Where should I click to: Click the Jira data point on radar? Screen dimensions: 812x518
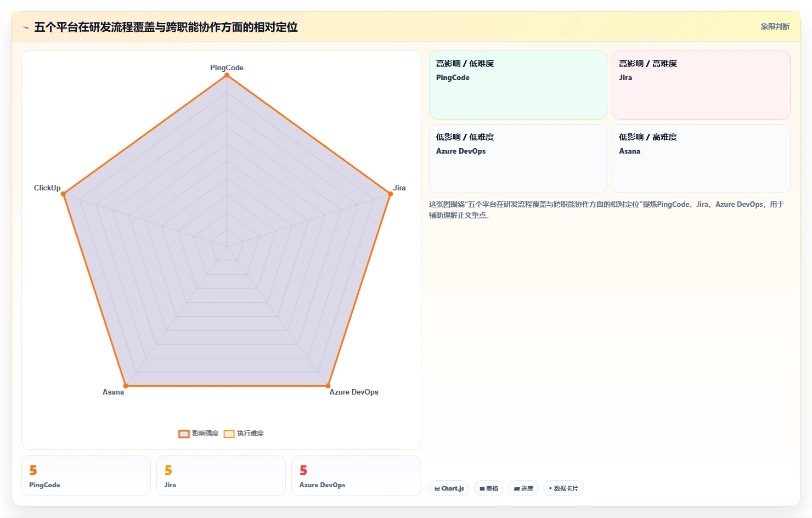(x=390, y=194)
